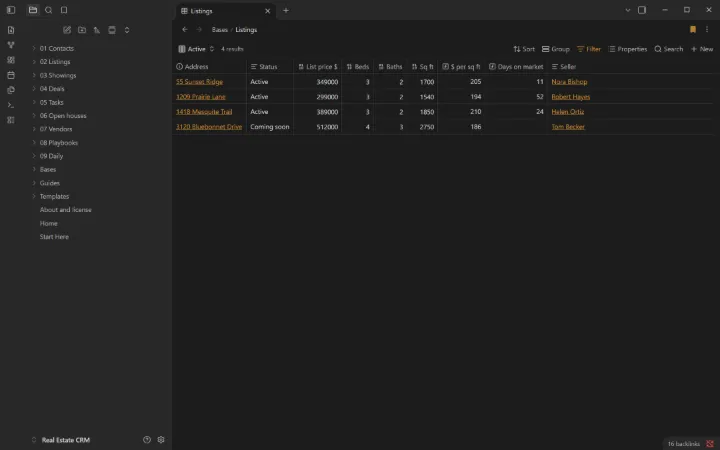This screenshot has width=720, height=450.
Task: Open the 1209 Prairie Lane link
Action: (x=201, y=96)
